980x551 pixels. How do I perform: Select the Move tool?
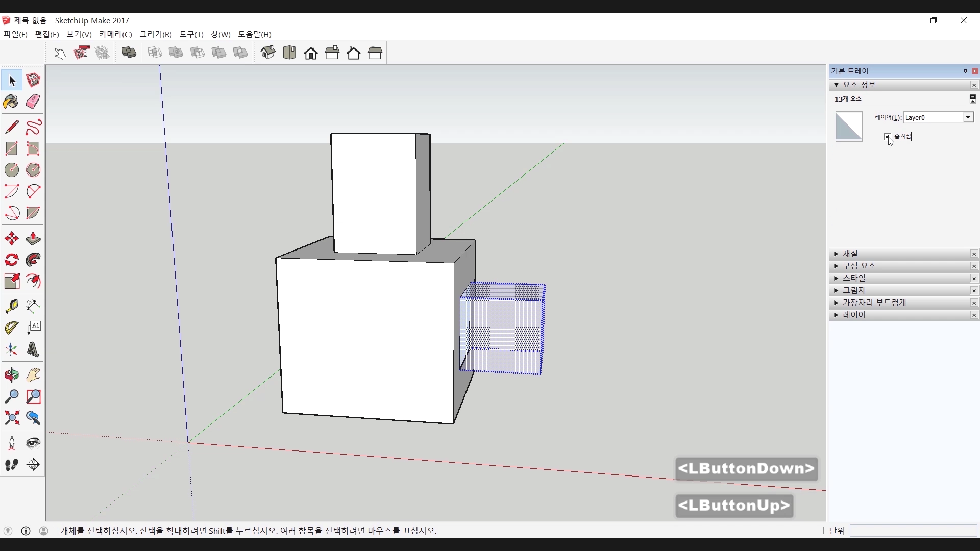[11, 239]
